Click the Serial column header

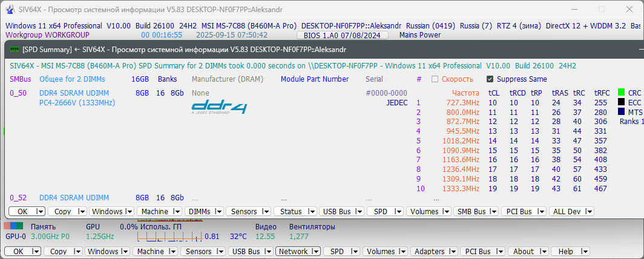coord(374,79)
